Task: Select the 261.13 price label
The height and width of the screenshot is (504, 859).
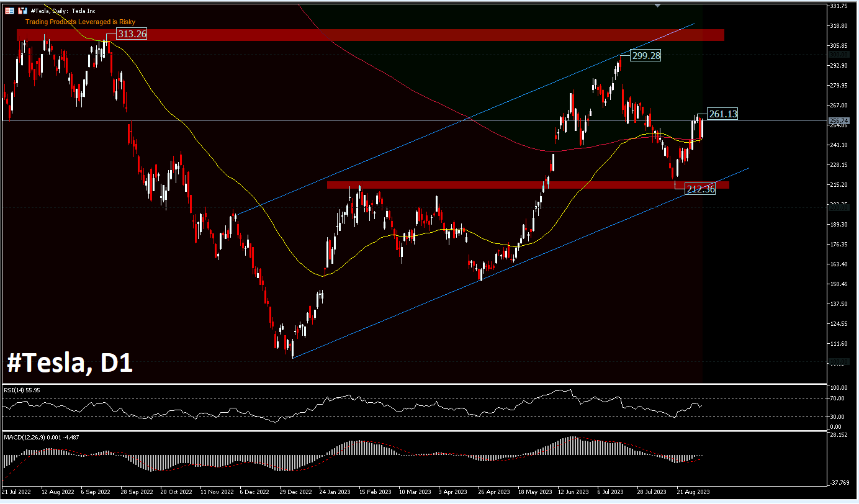Action: [722, 114]
